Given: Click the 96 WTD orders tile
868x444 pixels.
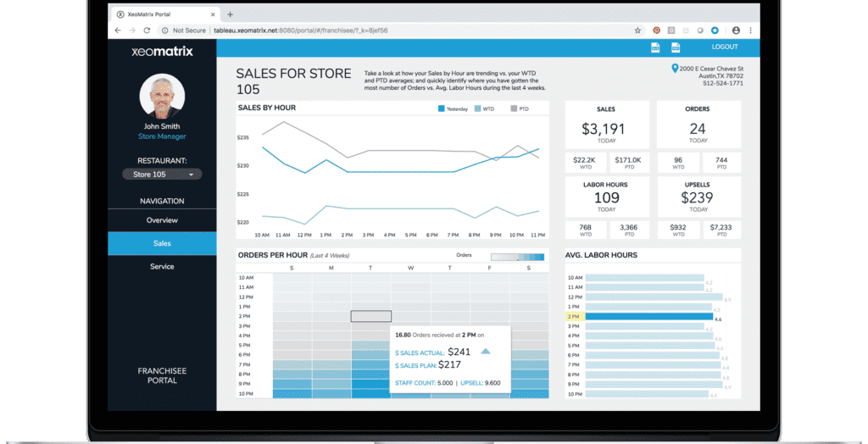Looking at the screenshot, I should [677, 163].
